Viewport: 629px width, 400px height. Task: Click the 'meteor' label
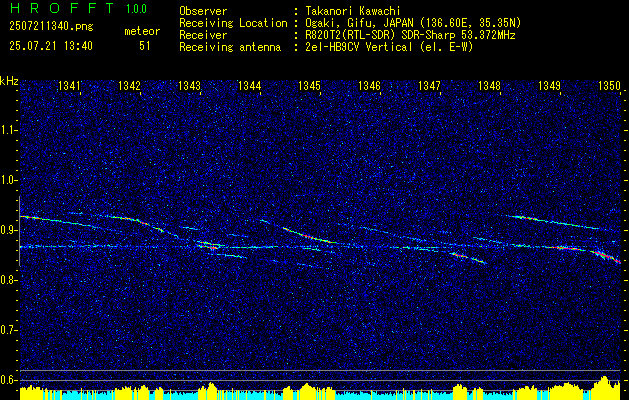point(142,31)
